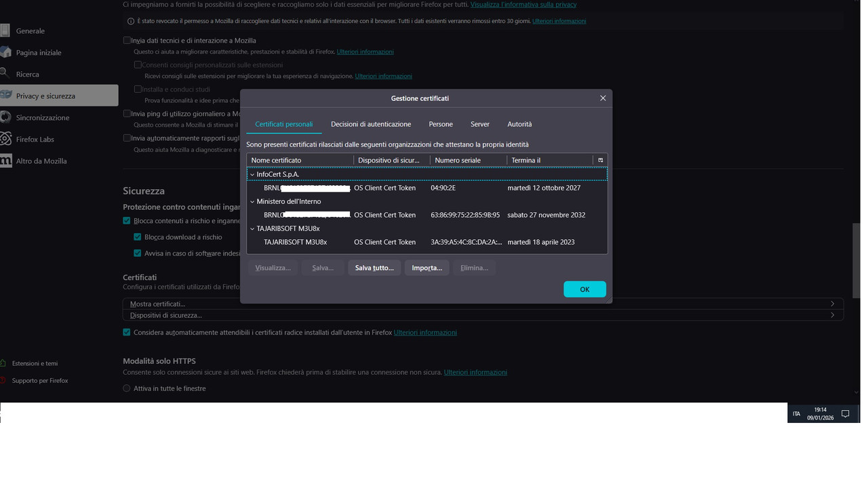
Task: Confirm with the OK button
Action: pyautogui.click(x=585, y=289)
